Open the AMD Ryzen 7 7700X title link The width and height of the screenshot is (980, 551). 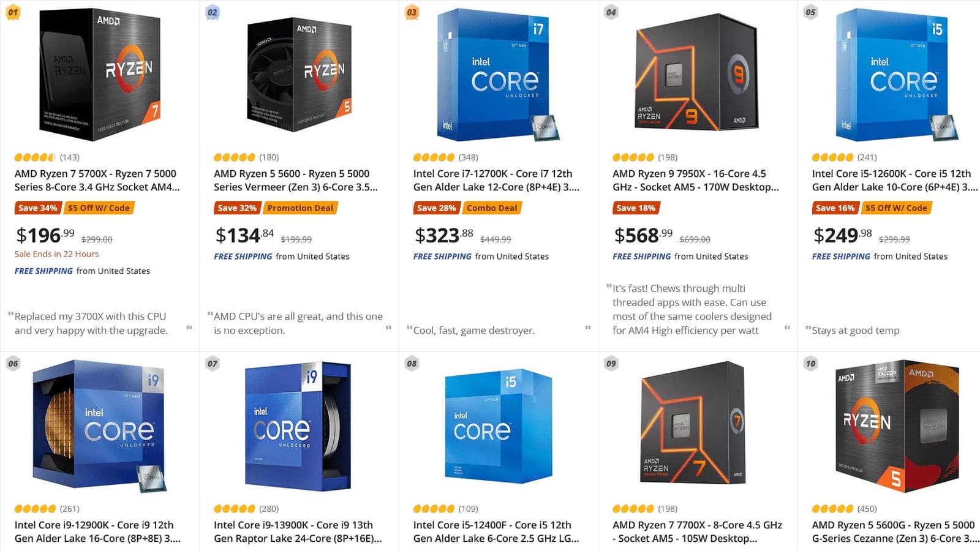click(x=696, y=531)
